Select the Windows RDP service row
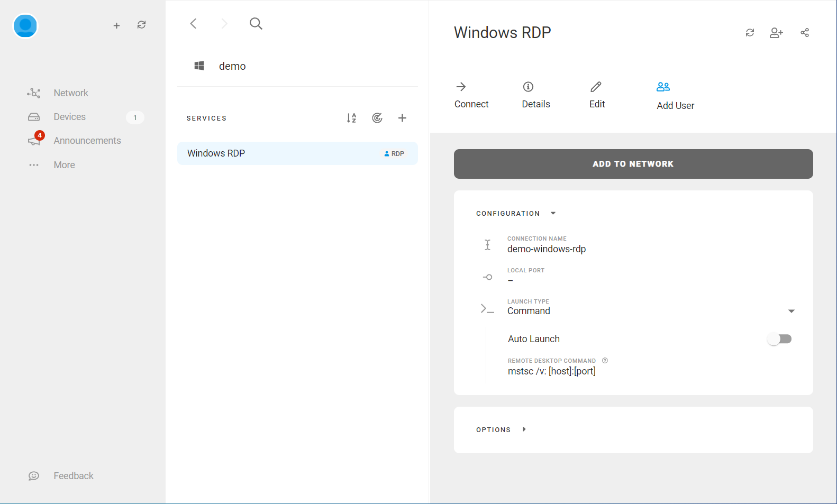Screen dimensions: 837x504 tap(297, 153)
